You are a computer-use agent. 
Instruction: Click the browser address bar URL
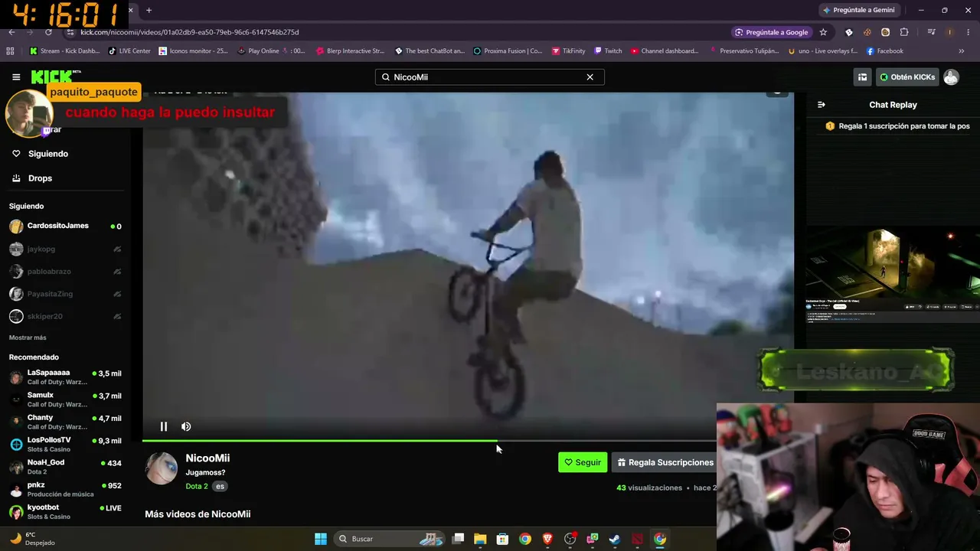[x=190, y=32]
